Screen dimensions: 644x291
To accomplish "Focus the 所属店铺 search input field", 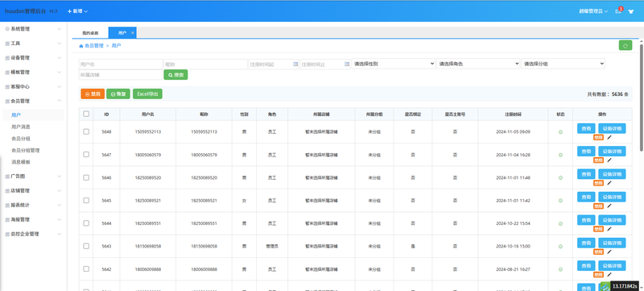I will point(121,75).
